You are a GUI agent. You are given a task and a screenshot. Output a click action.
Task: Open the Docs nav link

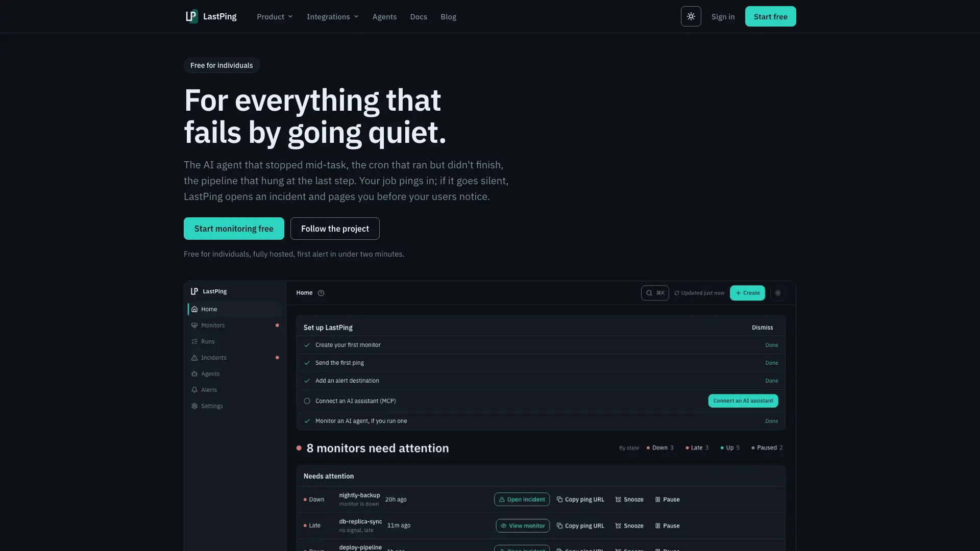(x=419, y=16)
